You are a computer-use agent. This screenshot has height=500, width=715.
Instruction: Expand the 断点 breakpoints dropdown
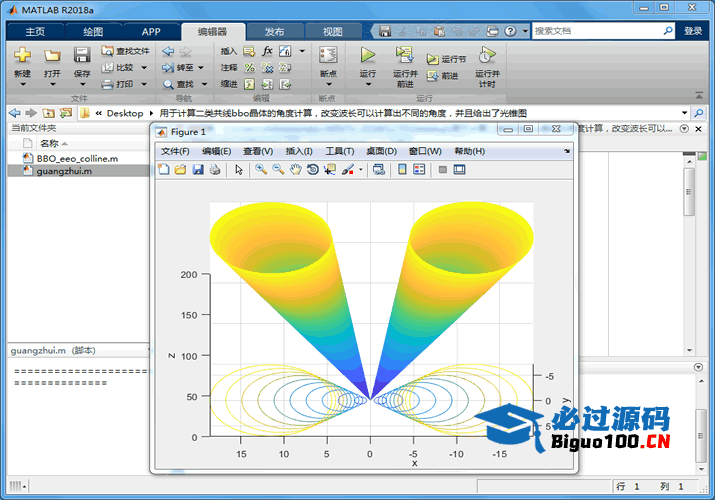tap(327, 86)
